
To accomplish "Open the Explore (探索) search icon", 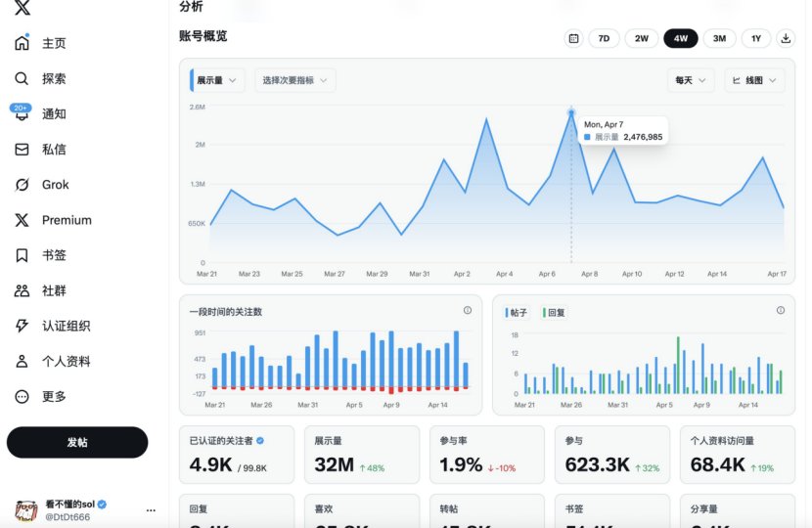I will pos(22,78).
